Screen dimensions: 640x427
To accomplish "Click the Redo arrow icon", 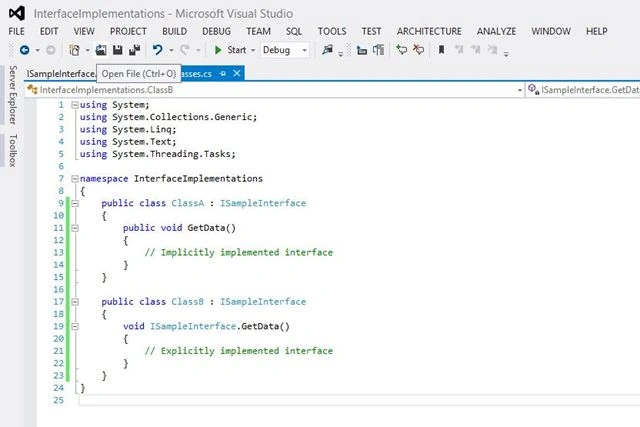I will (x=185, y=50).
